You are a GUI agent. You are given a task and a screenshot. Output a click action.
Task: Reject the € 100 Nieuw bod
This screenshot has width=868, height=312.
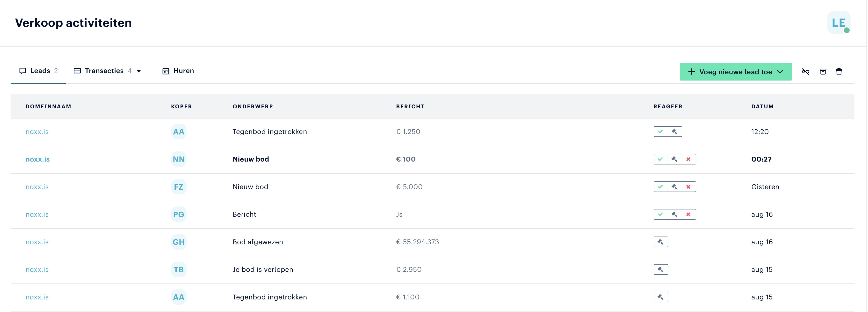689,159
